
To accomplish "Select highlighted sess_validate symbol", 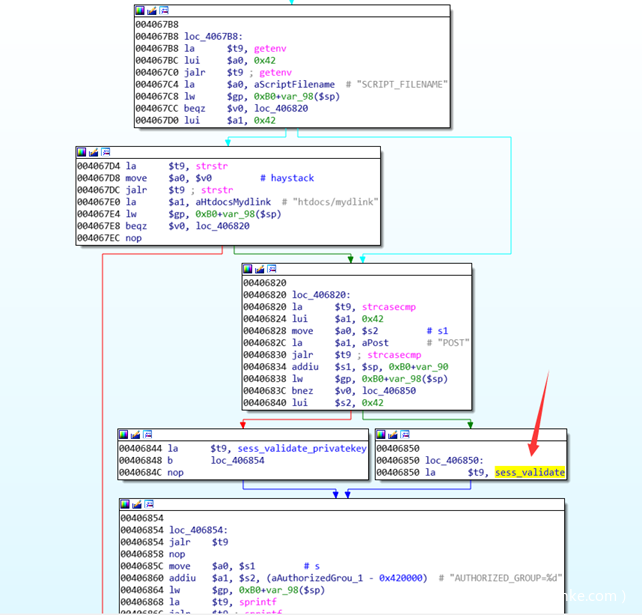I will (530, 473).
